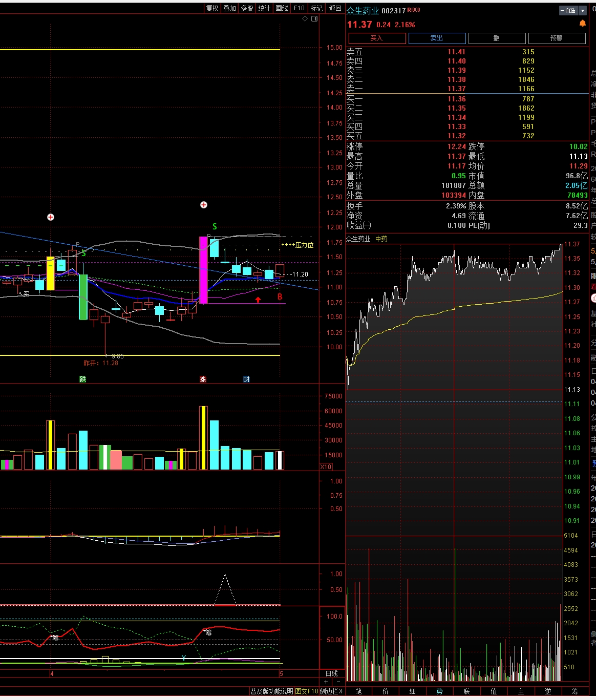The width and height of the screenshot is (596, 700).
Task: Expand the 侧边栏 sidebar toggle
Action: click(331, 691)
